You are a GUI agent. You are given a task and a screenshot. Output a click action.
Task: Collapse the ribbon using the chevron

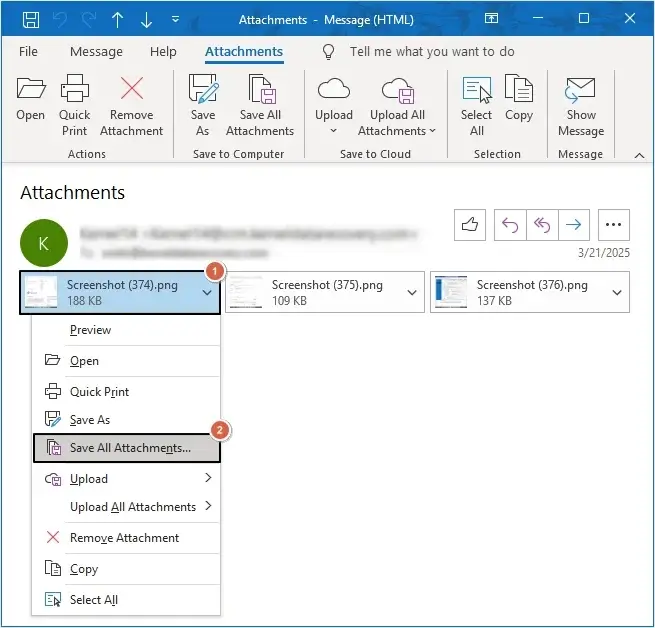[637, 155]
